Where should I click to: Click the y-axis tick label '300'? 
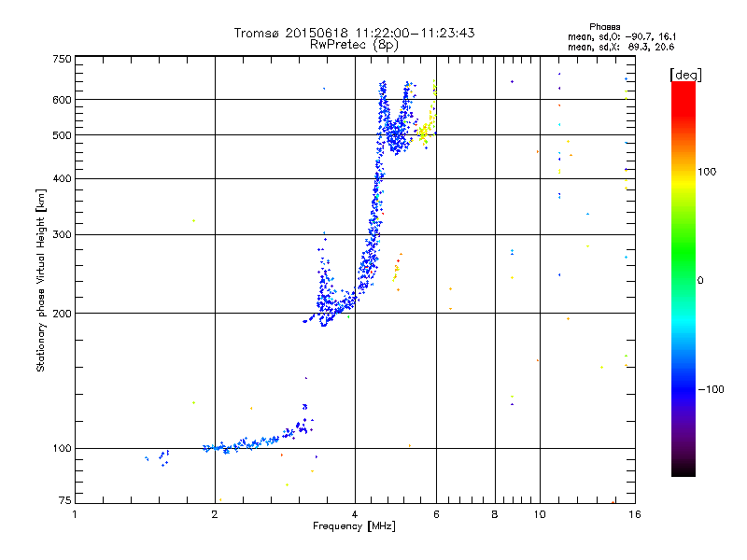[62, 234]
